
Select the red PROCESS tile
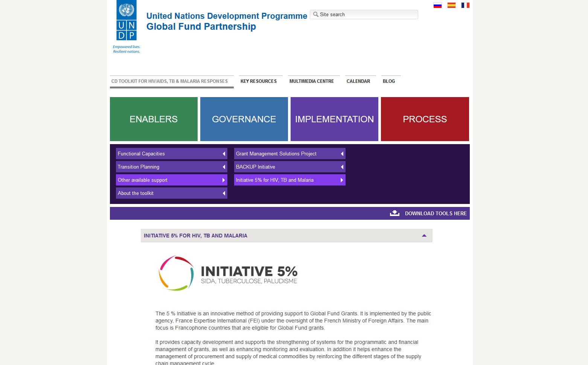(x=425, y=119)
